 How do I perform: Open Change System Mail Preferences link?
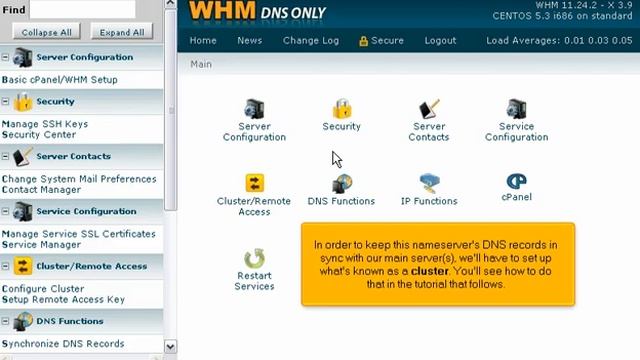click(x=79, y=179)
